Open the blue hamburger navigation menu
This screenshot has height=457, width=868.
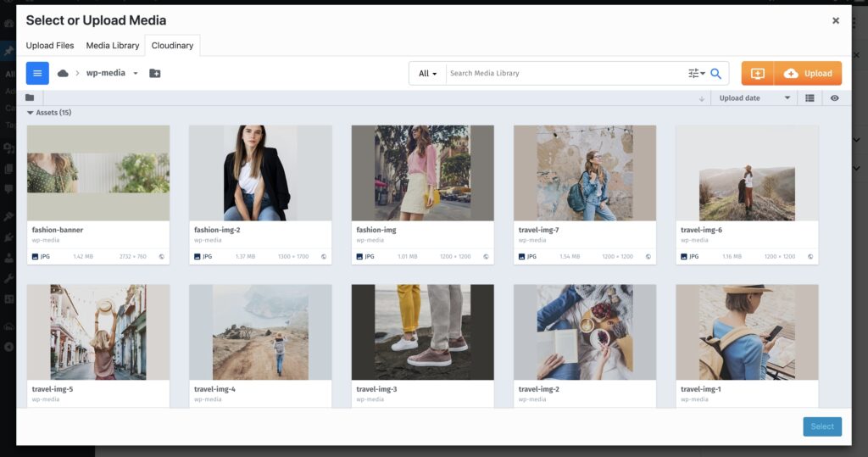tap(37, 73)
